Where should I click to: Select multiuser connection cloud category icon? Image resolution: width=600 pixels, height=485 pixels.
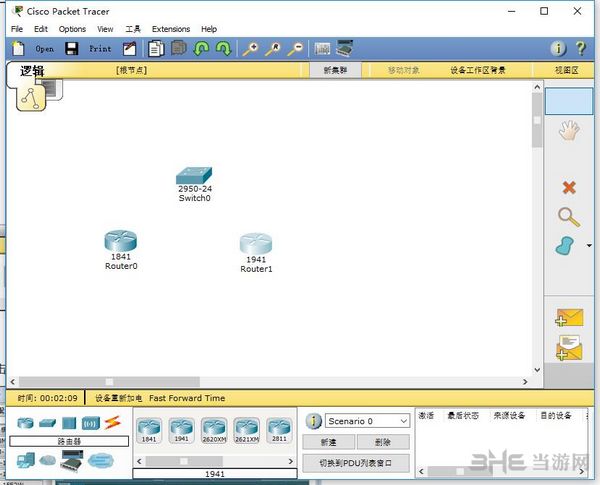[101, 460]
